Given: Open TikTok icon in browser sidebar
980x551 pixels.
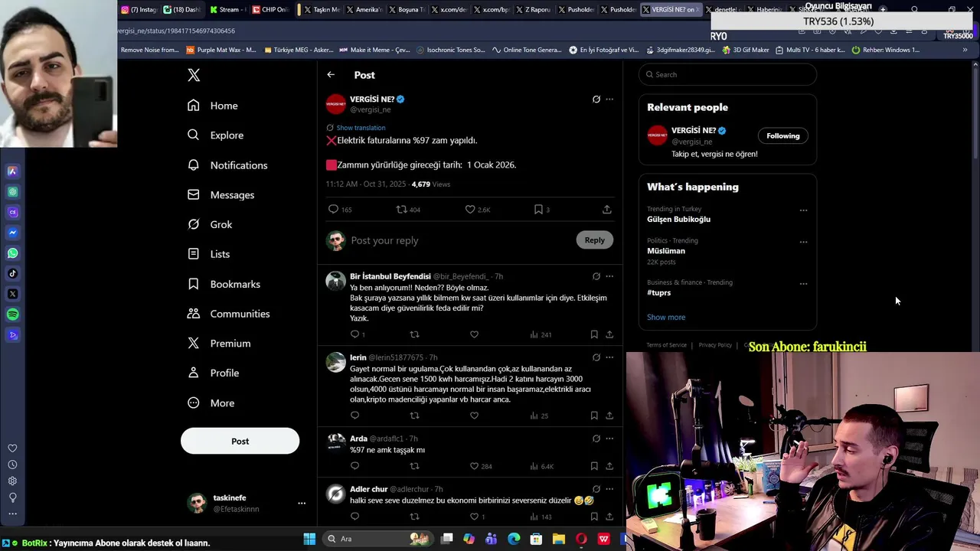Looking at the screenshot, I should click(12, 273).
